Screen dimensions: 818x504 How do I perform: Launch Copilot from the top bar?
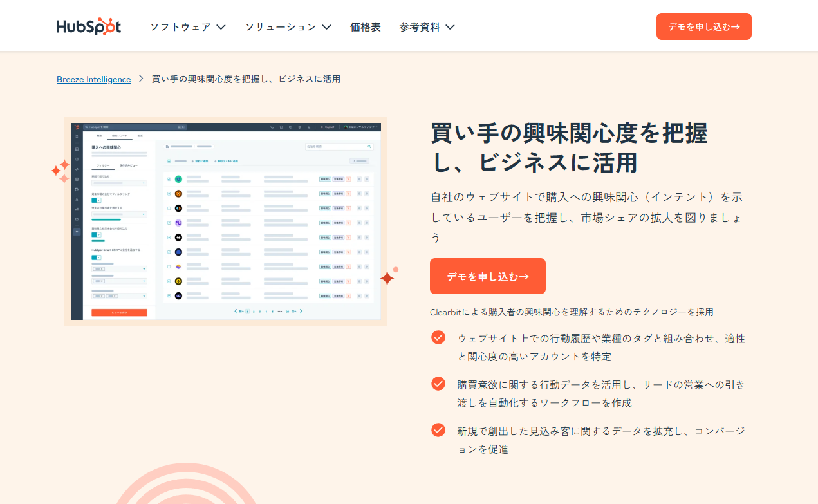point(328,127)
